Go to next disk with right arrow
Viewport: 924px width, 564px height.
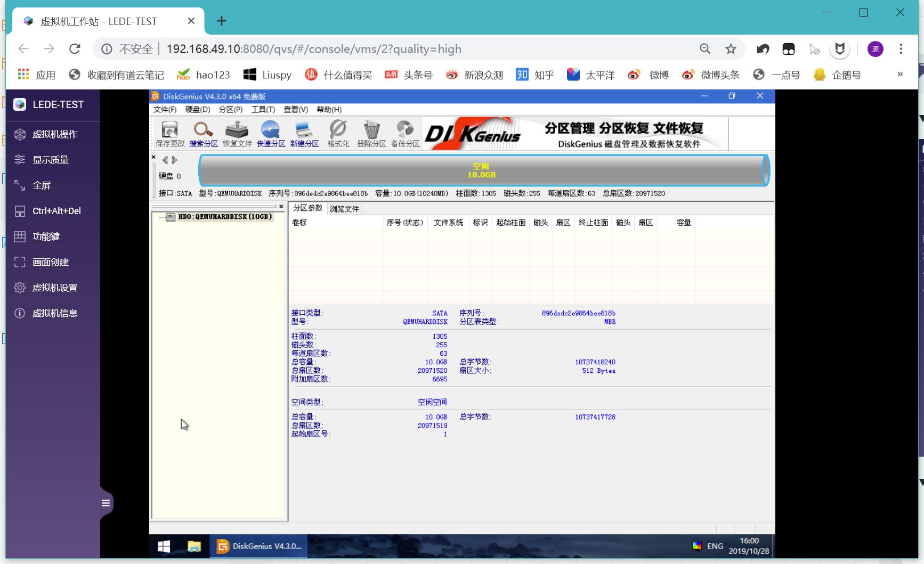pyautogui.click(x=174, y=160)
